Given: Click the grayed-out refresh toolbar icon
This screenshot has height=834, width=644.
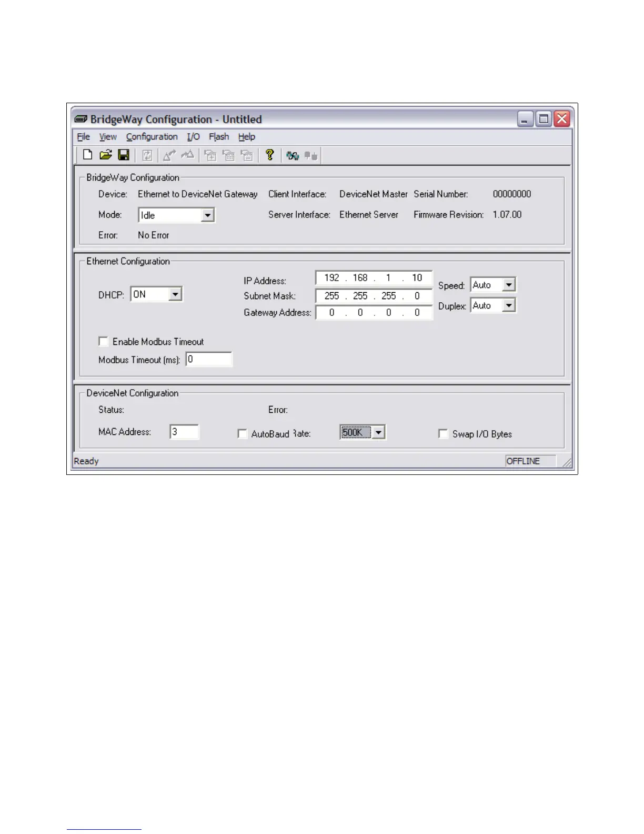Looking at the screenshot, I should click(147, 155).
